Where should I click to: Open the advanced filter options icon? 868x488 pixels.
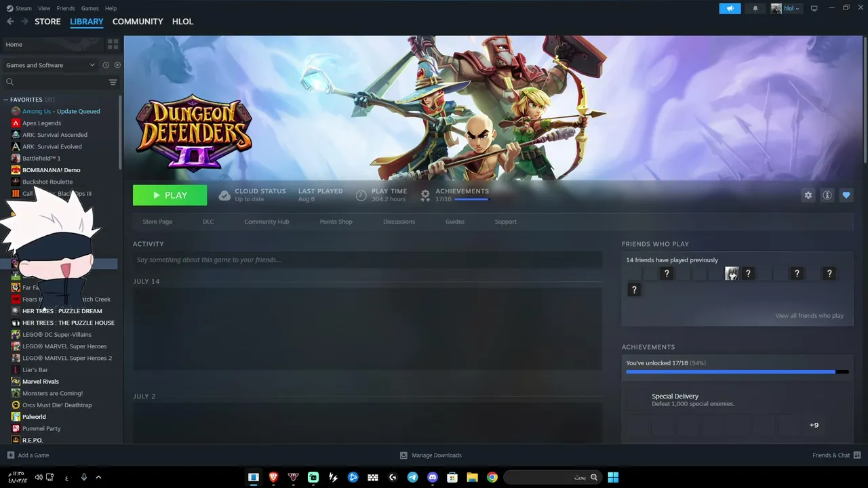[x=113, y=82]
